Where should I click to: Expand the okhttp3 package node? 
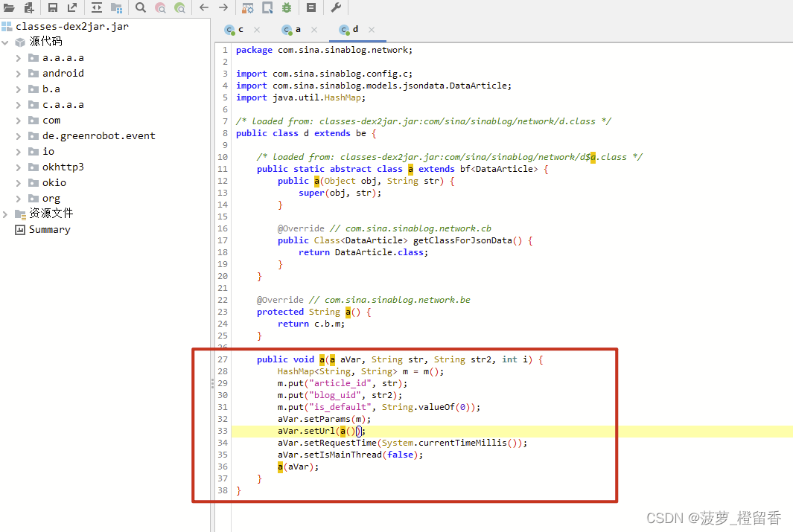click(x=18, y=167)
